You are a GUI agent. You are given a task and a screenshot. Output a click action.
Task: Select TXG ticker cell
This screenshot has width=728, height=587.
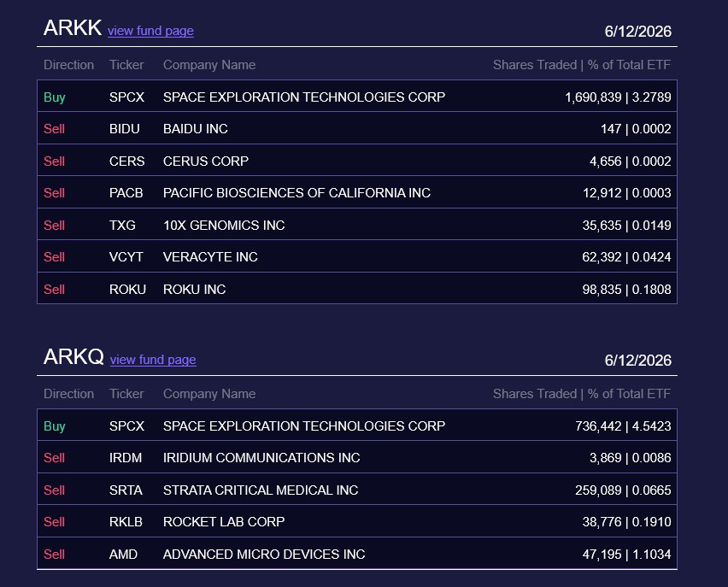pyautogui.click(x=122, y=226)
